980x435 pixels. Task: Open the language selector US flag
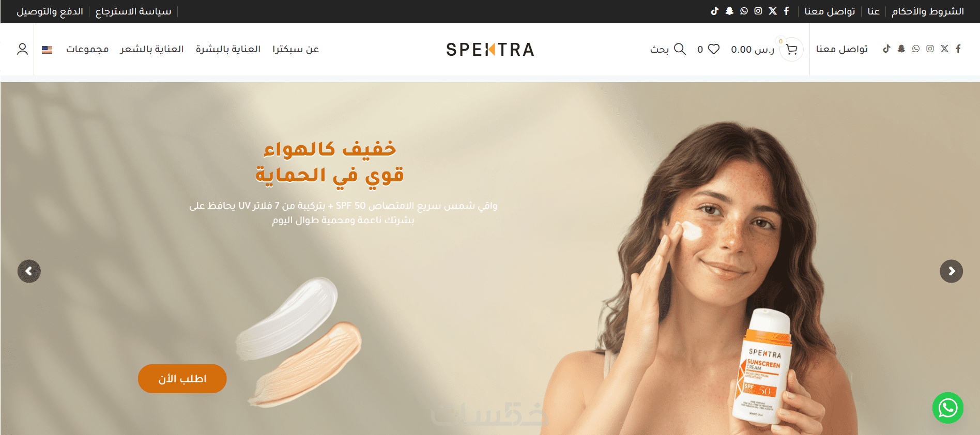(47, 50)
